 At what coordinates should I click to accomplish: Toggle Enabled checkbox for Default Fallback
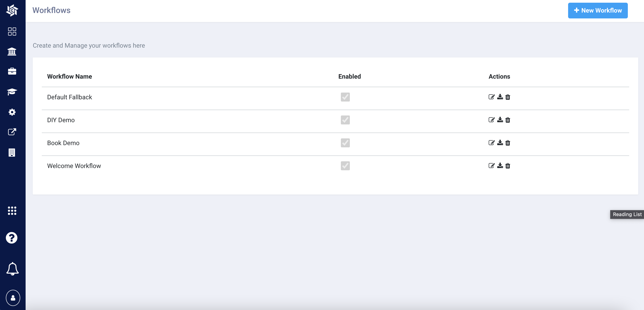345,97
